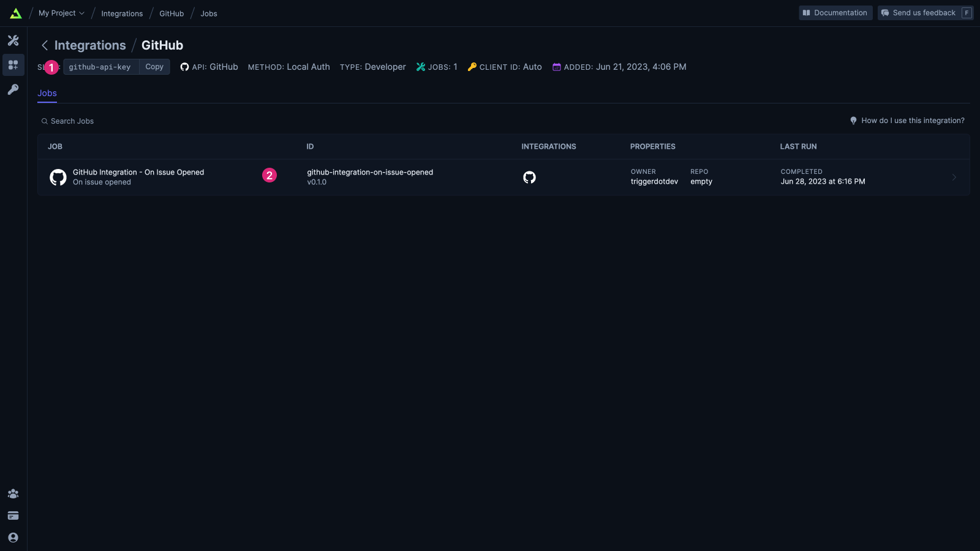This screenshot has width=980, height=551.
Task: Click the PROPERTIES column header
Action: click(653, 146)
